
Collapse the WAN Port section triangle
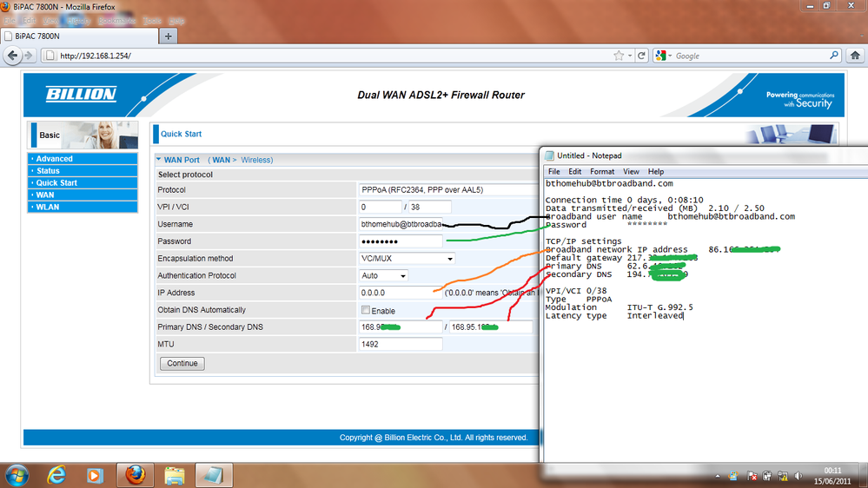tap(158, 160)
